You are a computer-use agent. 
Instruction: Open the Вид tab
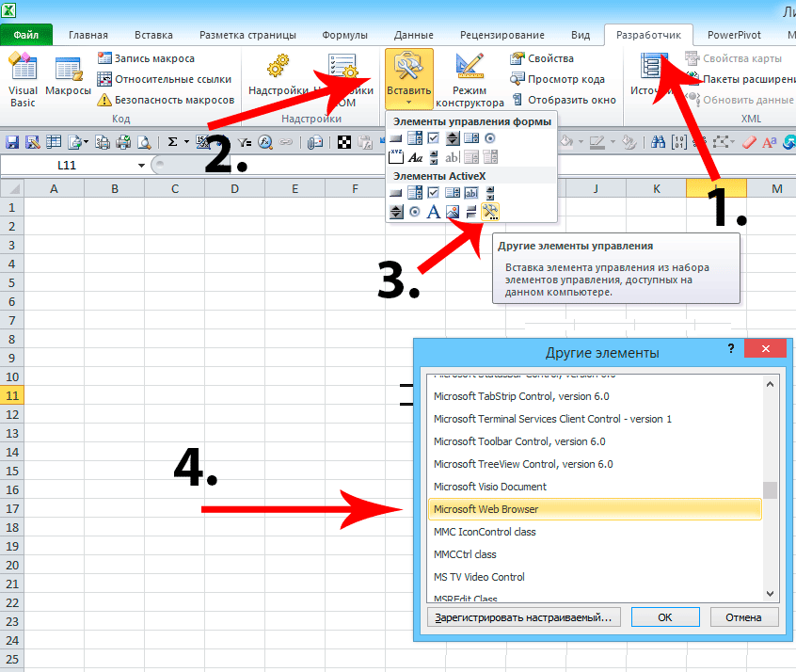point(581,35)
